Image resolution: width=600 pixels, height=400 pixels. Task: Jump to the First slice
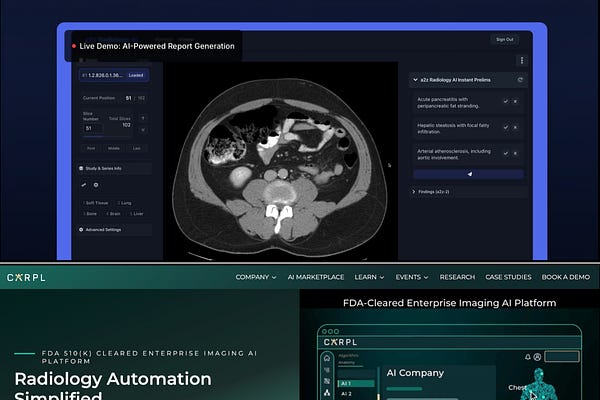(x=91, y=149)
